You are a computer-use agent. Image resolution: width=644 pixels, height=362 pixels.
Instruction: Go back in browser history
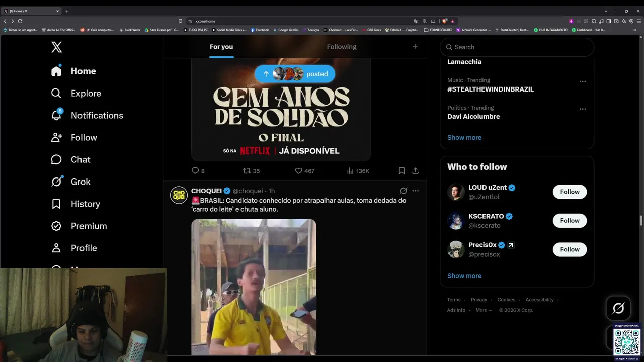click(x=5, y=21)
